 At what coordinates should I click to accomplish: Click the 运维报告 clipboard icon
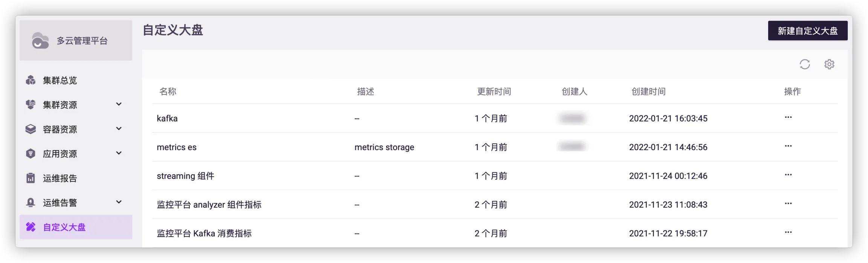point(31,178)
